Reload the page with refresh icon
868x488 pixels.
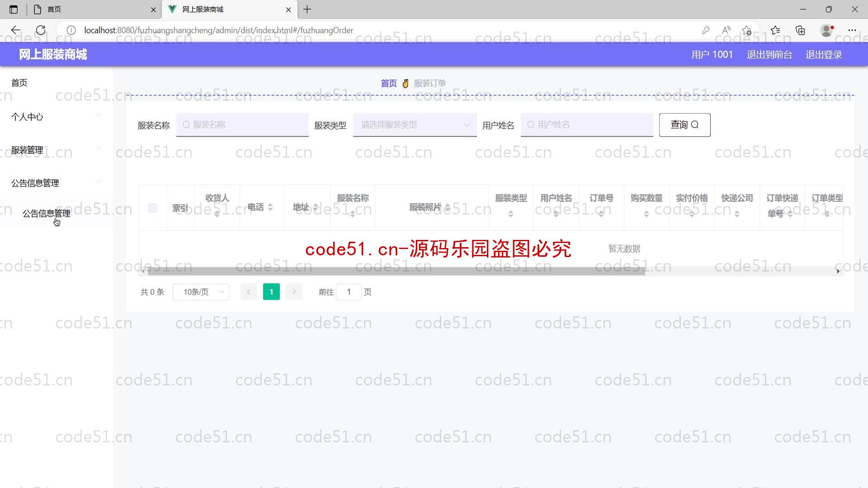pos(41,30)
